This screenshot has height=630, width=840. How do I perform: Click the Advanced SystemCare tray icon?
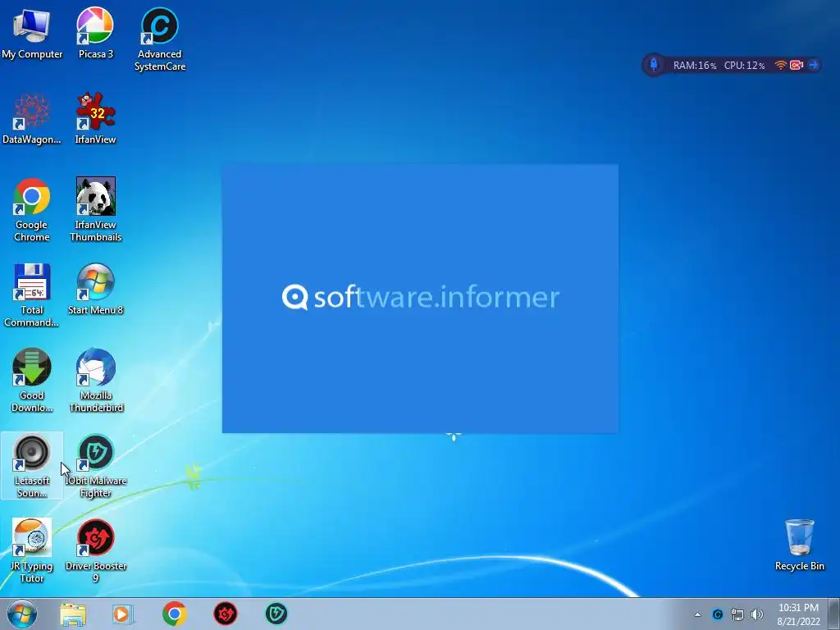coord(717,614)
